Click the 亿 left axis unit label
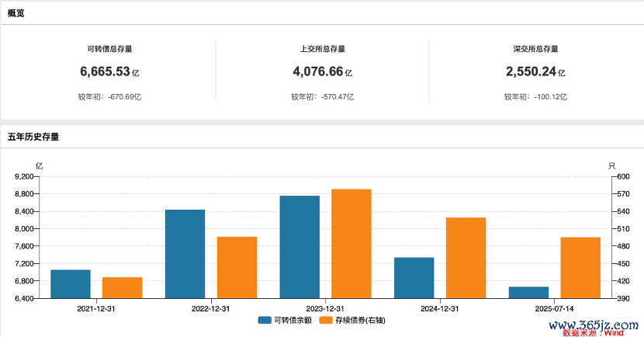This screenshot has height=337, width=644. click(x=39, y=166)
